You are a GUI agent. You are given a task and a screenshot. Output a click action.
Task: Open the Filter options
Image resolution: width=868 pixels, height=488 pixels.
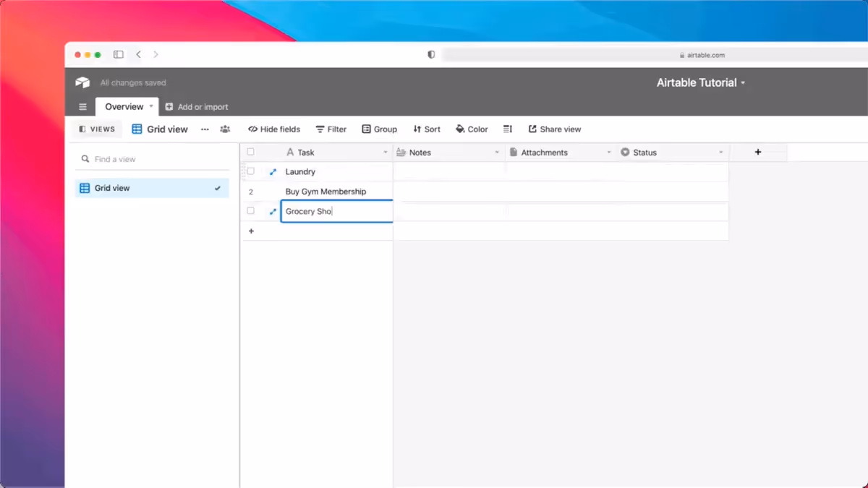(x=331, y=129)
